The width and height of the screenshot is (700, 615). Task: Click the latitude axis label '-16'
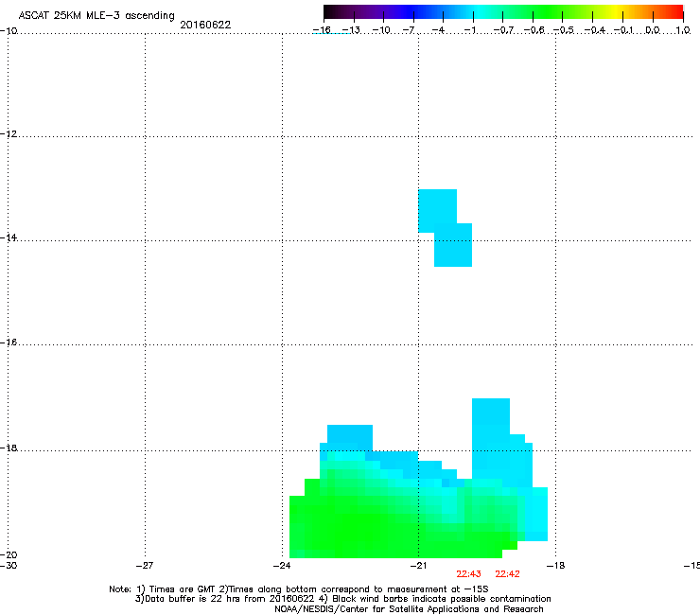click(x=9, y=343)
